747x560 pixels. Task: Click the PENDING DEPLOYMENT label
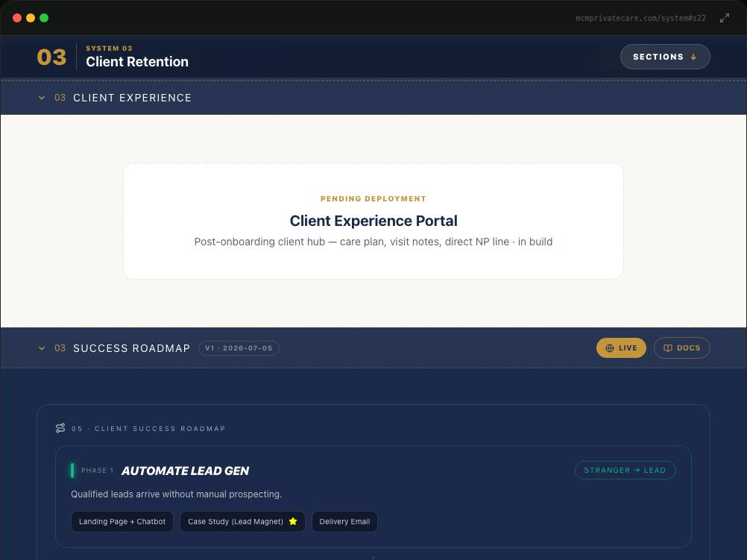373,199
